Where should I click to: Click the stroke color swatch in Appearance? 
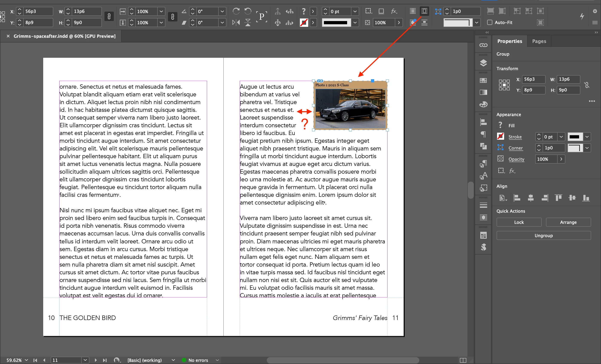point(500,136)
